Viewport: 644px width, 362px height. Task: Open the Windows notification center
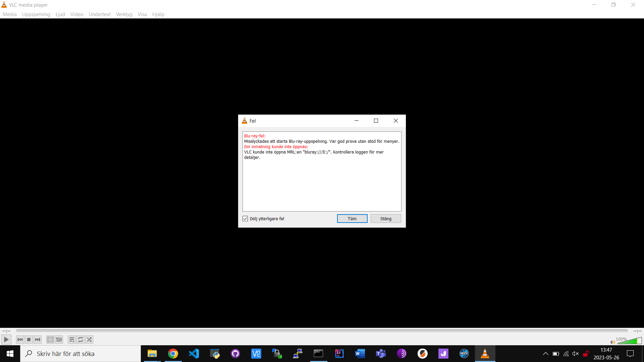(631, 354)
